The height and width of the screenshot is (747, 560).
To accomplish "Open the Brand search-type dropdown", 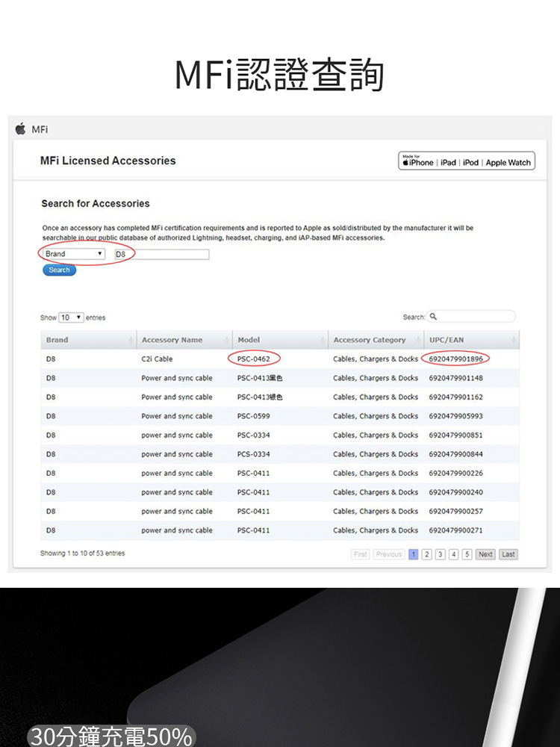I will (73, 254).
